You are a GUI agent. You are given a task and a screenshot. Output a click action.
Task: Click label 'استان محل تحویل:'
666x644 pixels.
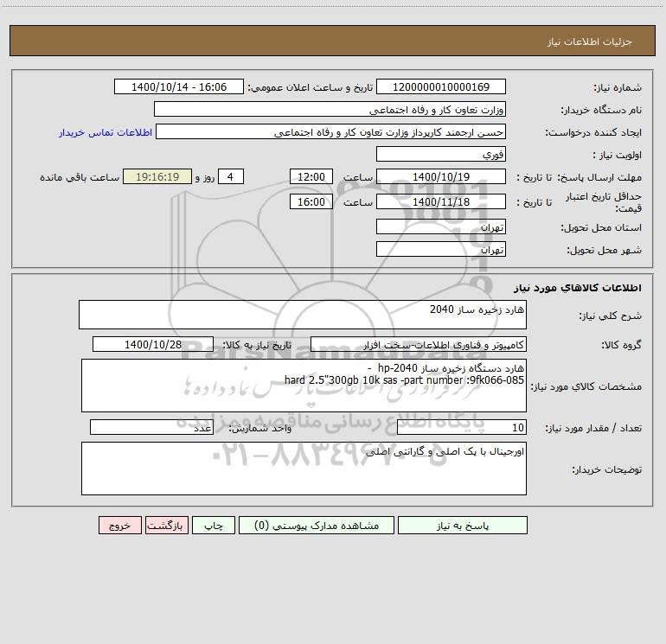[601, 228]
